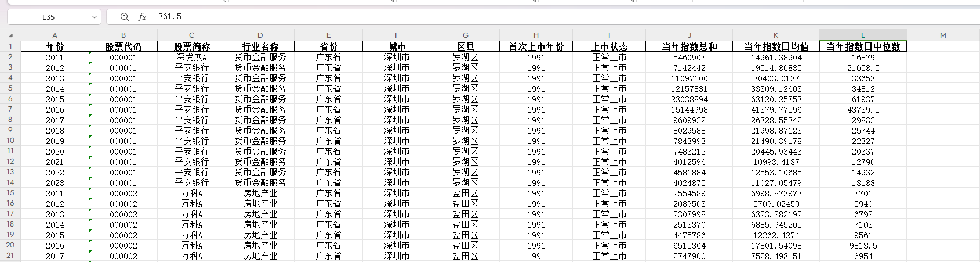Click the cell with value 4581884
The image size is (980, 262).
pyautogui.click(x=689, y=173)
